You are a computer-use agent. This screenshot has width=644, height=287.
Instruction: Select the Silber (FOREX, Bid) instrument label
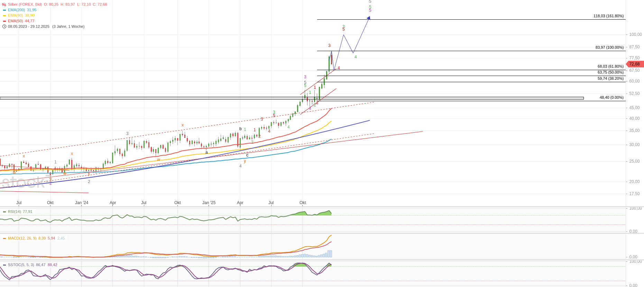[x=25, y=4]
